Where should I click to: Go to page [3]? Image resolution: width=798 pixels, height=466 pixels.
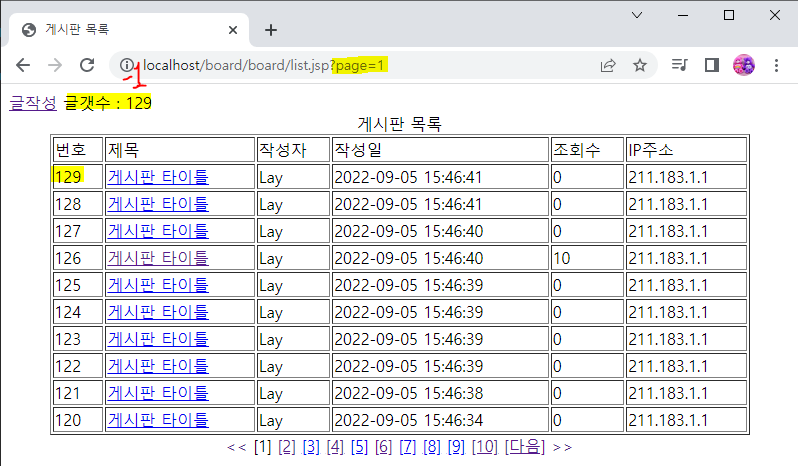[x=311, y=447]
